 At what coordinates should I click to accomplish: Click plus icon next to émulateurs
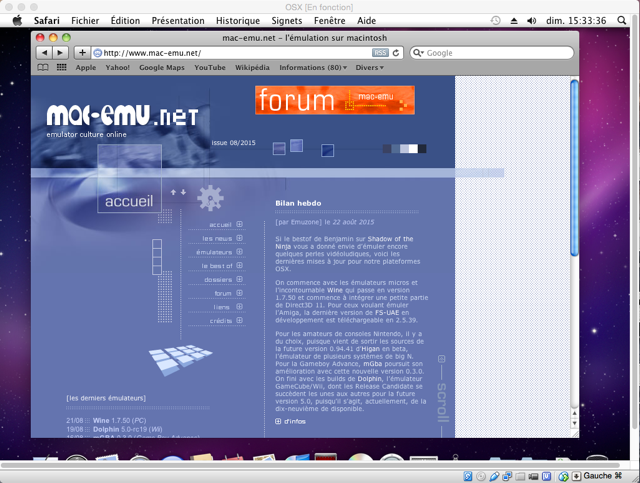(x=240, y=252)
